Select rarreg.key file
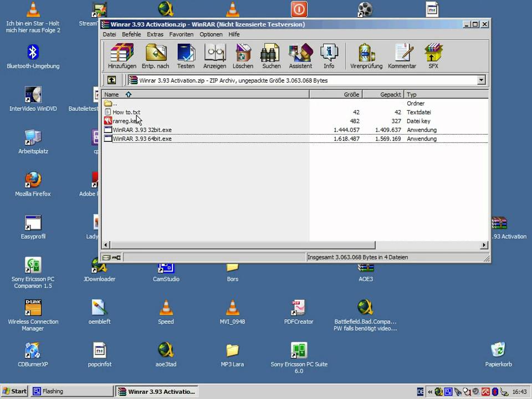Image resolution: width=532 pixels, height=399 pixels. pos(295,121)
